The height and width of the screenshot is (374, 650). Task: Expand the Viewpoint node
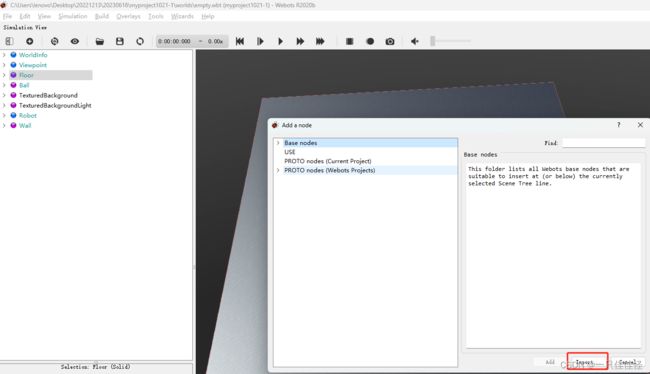[x=4, y=65]
